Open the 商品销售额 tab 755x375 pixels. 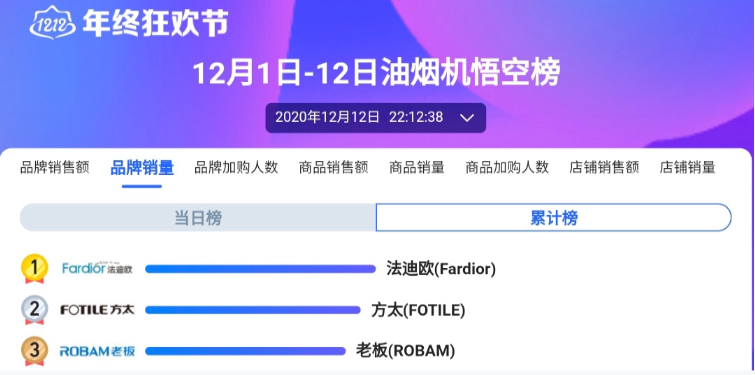(333, 168)
